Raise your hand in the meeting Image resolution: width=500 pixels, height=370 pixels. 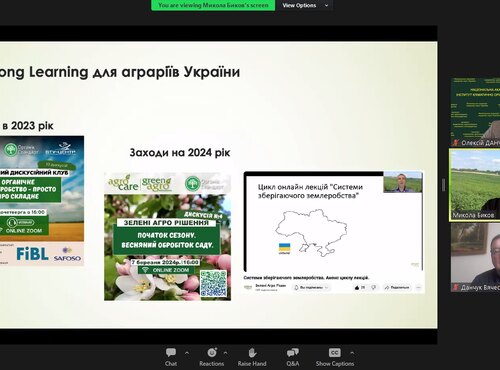252,356
